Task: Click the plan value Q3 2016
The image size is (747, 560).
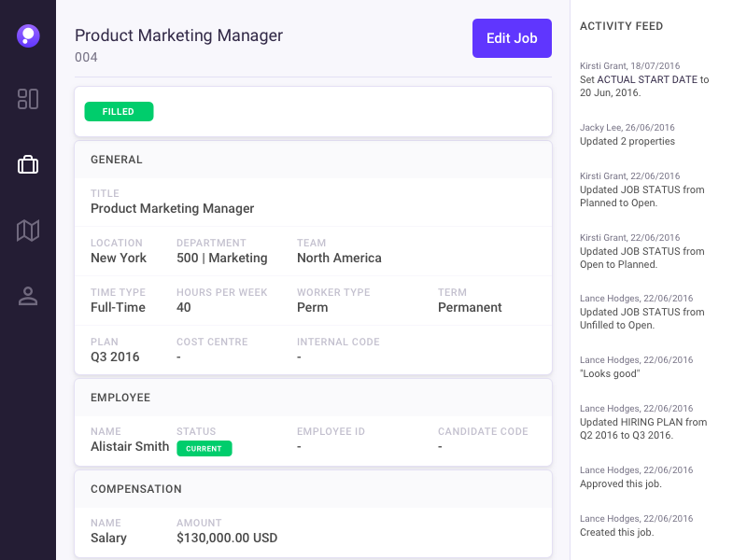Action: 115,357
